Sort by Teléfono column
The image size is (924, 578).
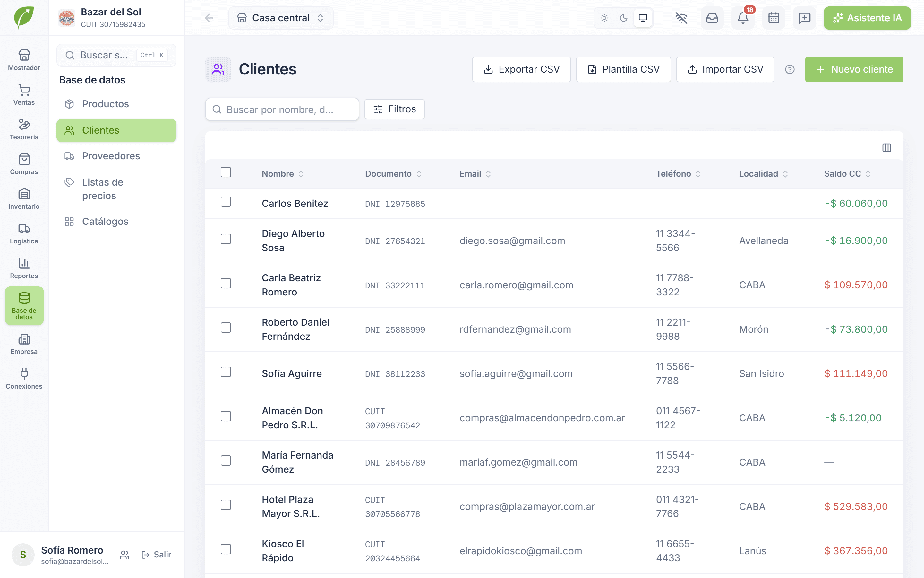pos(678,174)
